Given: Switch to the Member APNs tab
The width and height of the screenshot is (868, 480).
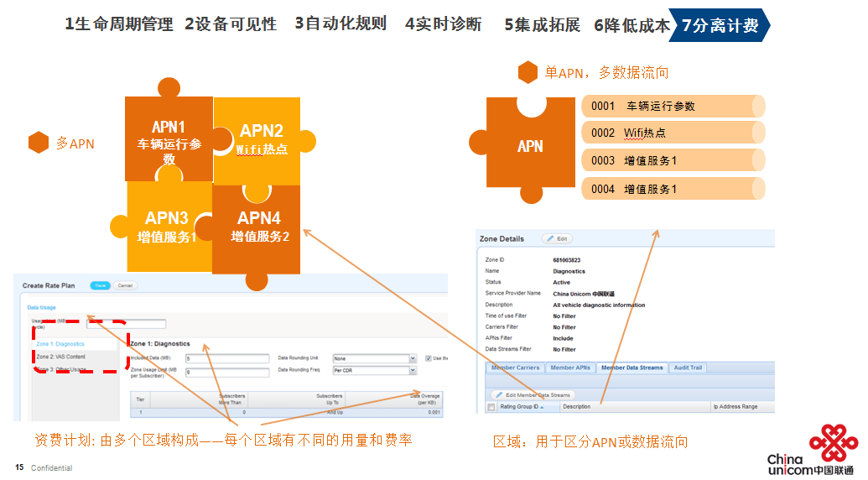Looking at the screenshot, I should (570, 368).
